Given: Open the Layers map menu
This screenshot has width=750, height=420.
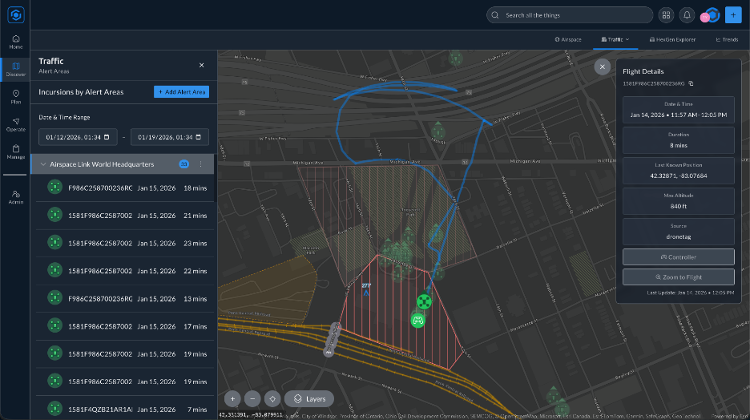Looking at the screenshot, I should pos(309,398).
